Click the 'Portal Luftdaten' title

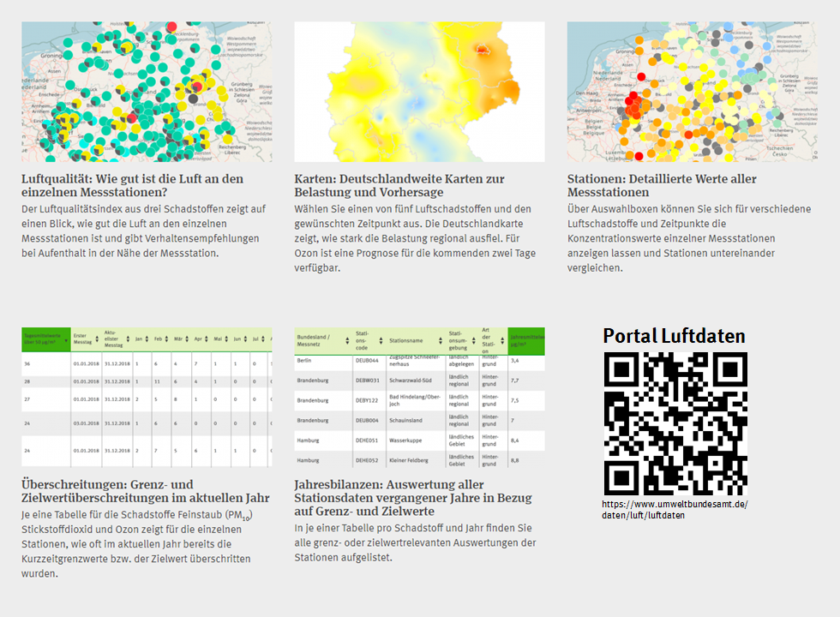coord(675,335)
